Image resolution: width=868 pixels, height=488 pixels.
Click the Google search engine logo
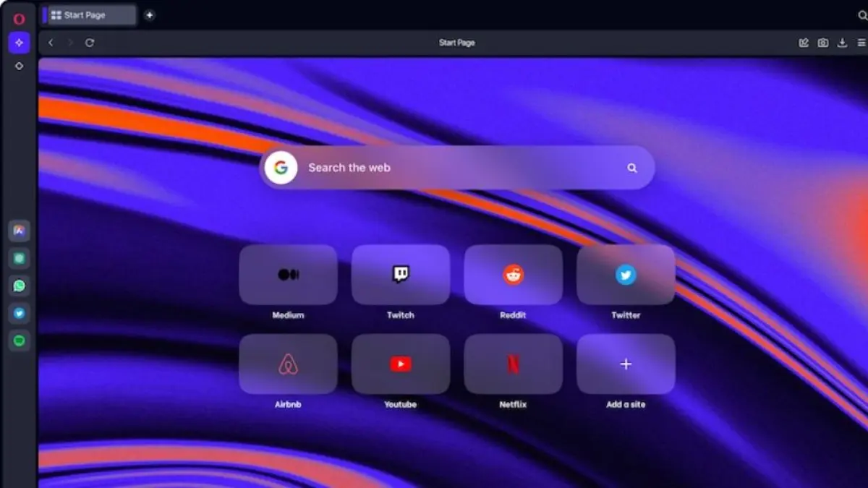point(281,168)
